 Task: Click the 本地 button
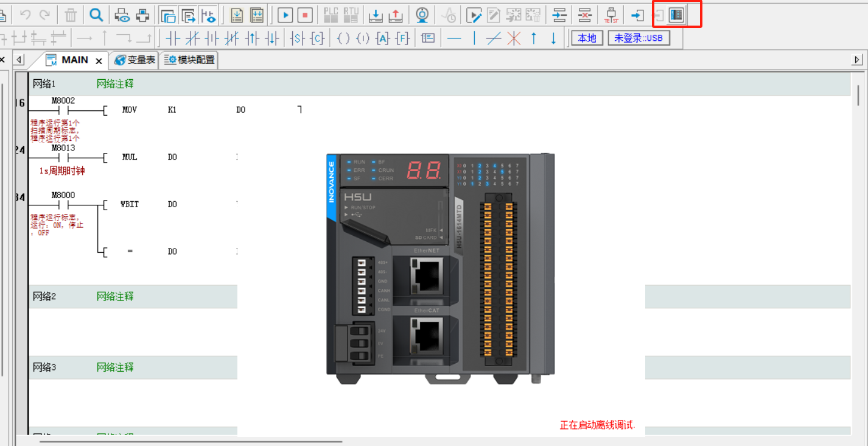587,38
